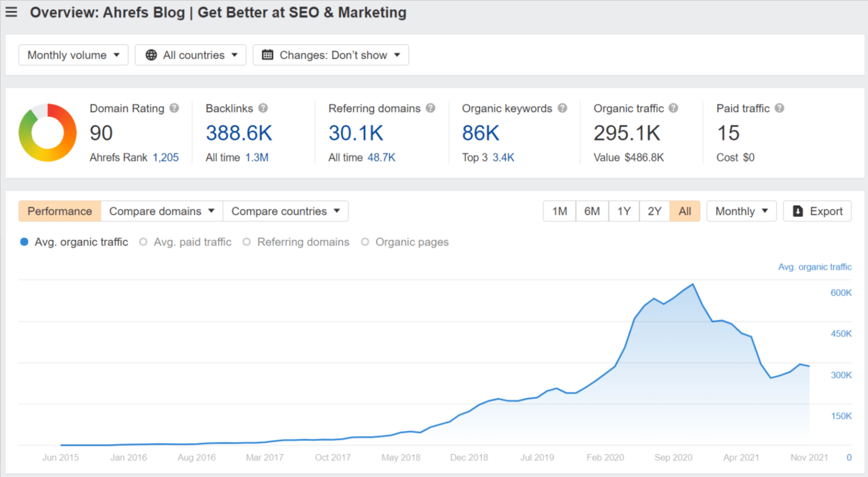
Task: Click the Paid traffic question mark icon
Action: click(x=780, y=108)
